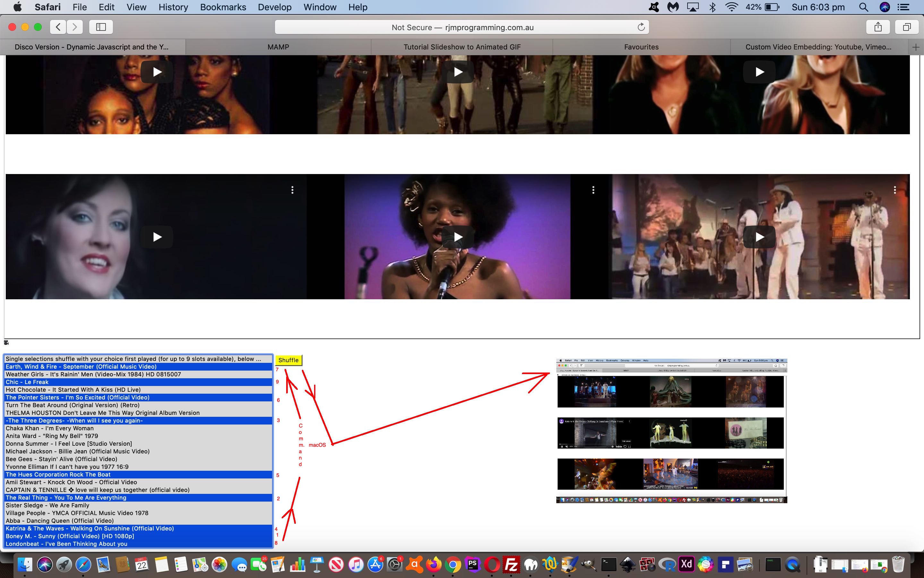Open the View menu
Viewport: 924px width, 578px height.
[x=136, y=7]
